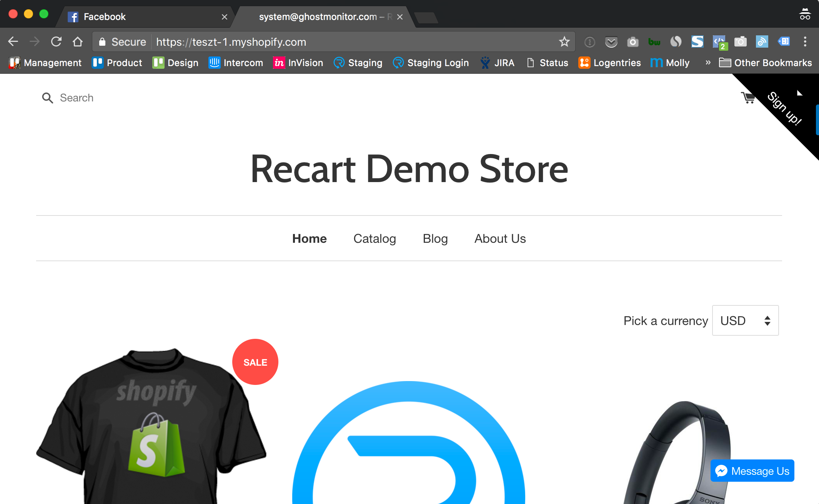Click the circular info extension icon
This screenshot has height=504, width=819.
pyautogui.click(x=589, y=42)
